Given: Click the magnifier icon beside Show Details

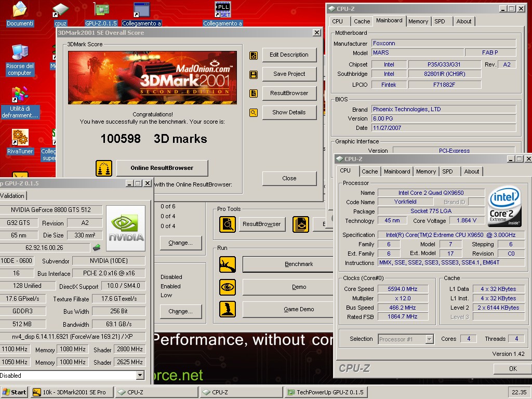Looking at the screenshot, I should (x=254, y=113).
